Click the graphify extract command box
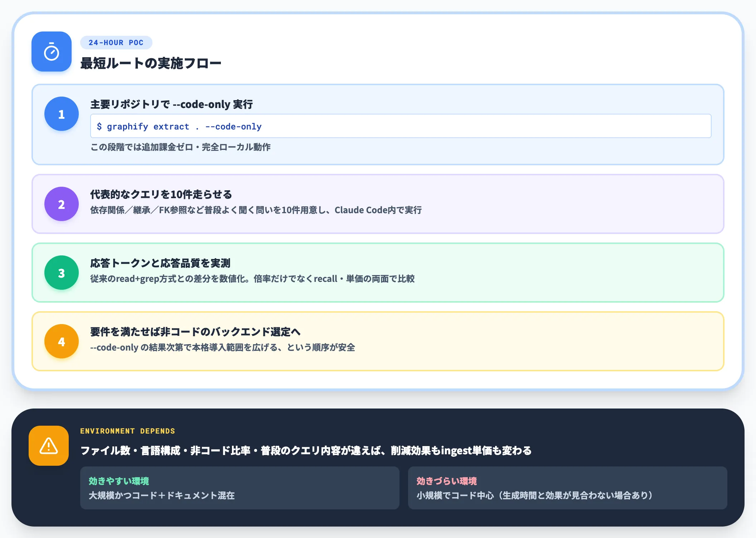Image resolution: width=756 pixels, height=538 pixels. pos(401,126)
